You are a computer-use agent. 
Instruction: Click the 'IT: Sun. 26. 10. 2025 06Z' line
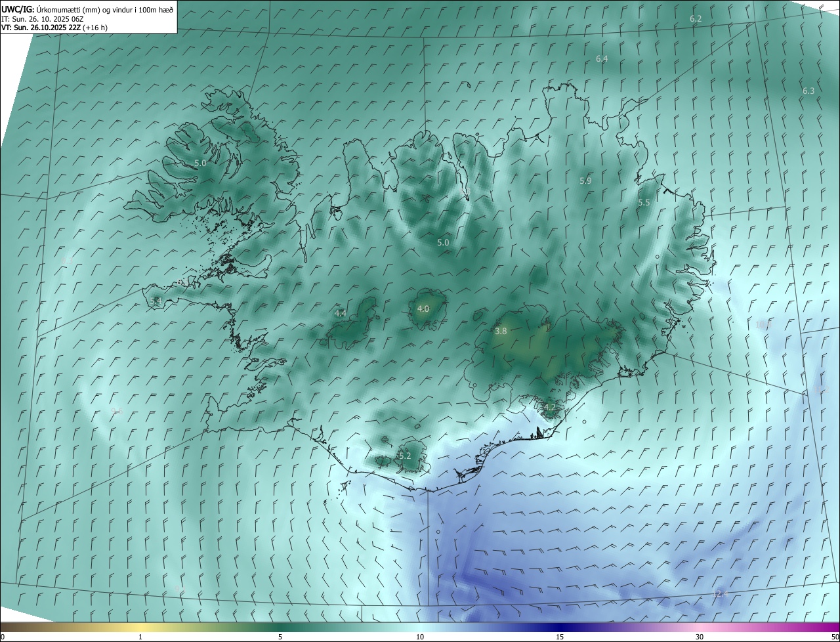coord(42,19)
